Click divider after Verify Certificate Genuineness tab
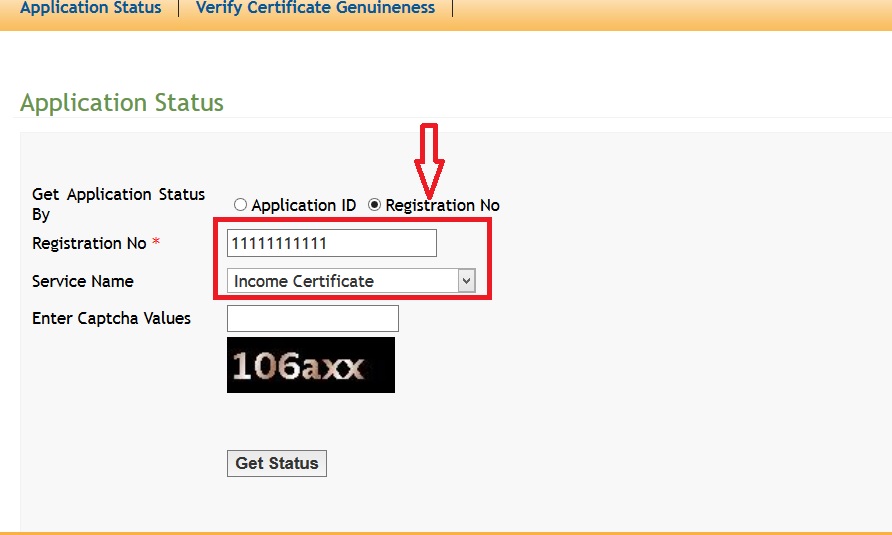The width and height of the screenshot is (892, 535). (453, 8)
